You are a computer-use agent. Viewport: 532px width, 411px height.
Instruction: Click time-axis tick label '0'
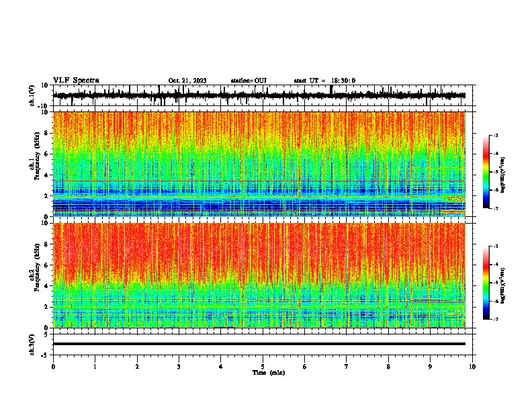53,367
